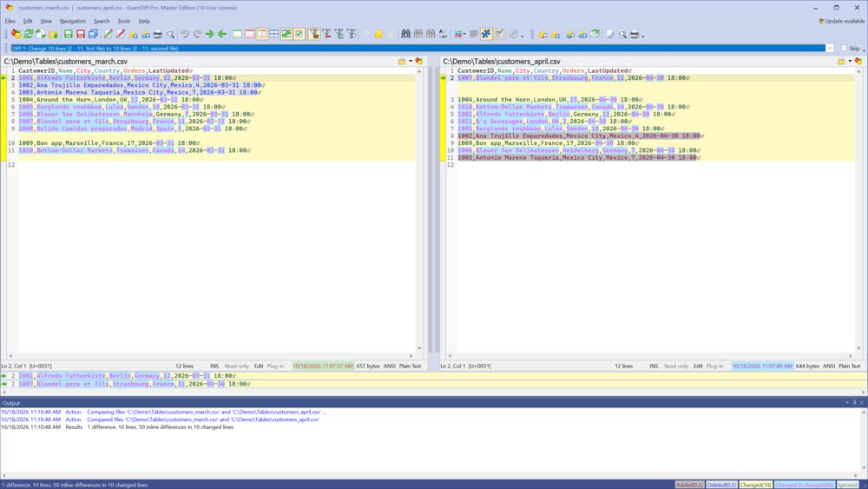Image resolution: width=868 pixels, height=489 pixels.
Task: Open the Files menu
Action: [x=10, y=21]
